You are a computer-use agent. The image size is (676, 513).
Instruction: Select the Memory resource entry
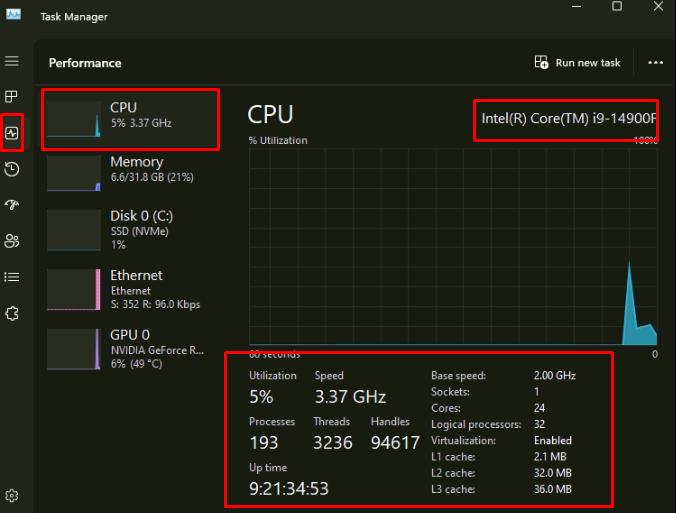click(x=131, y=172)
